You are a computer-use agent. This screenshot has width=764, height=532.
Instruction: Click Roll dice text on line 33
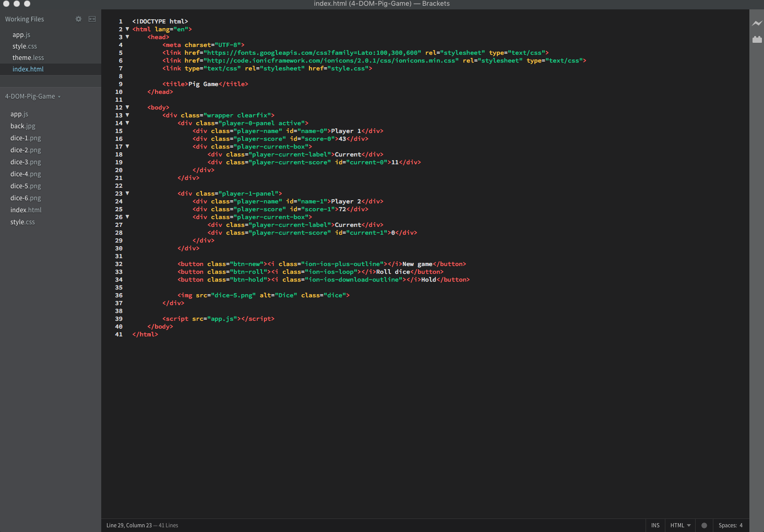(393, 272)
